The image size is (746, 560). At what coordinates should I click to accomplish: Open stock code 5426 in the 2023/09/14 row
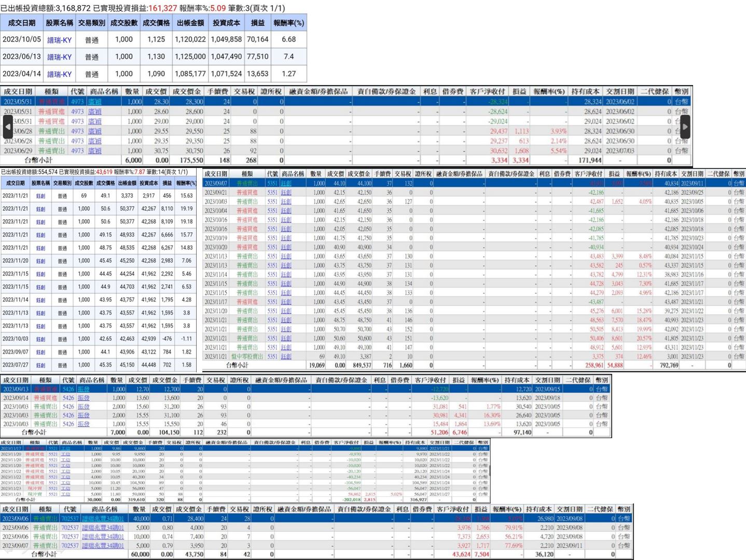coord(68,398)
